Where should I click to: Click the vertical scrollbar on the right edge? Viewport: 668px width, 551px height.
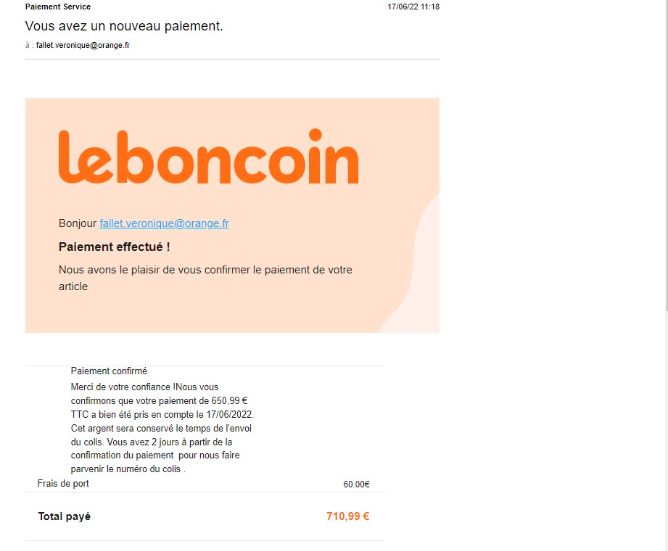pyautogui.click(x=666, y=153)
